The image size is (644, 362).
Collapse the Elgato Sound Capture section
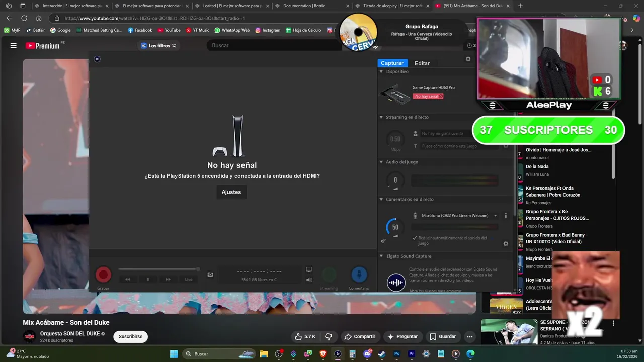[x=381, y=256]
